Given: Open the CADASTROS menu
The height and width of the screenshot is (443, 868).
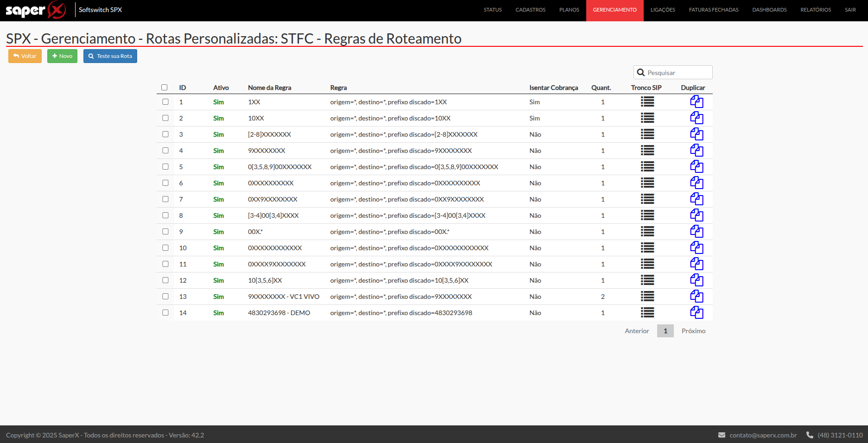Looking at the screenshot, I should click(531, 10).
